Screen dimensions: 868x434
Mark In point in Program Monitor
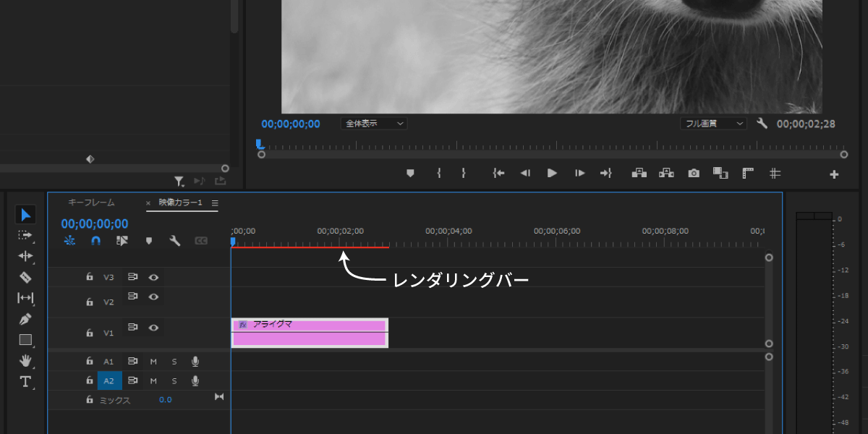tap(438, 173)
